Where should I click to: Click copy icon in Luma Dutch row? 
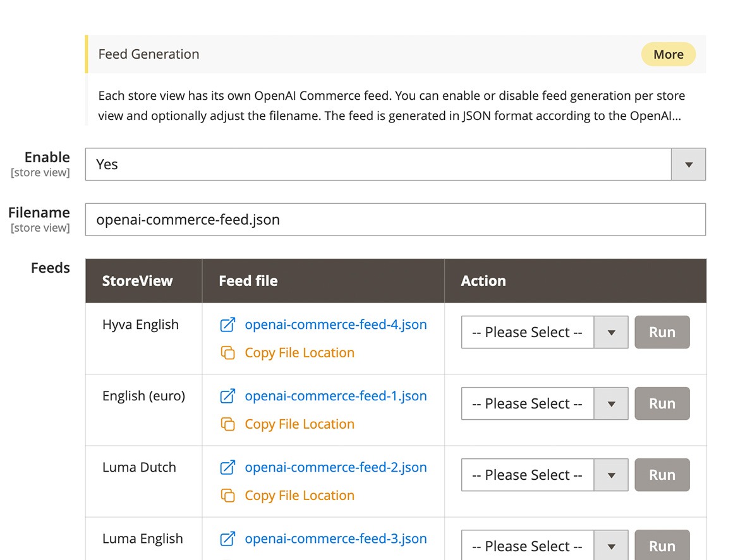tap(227, 496)
